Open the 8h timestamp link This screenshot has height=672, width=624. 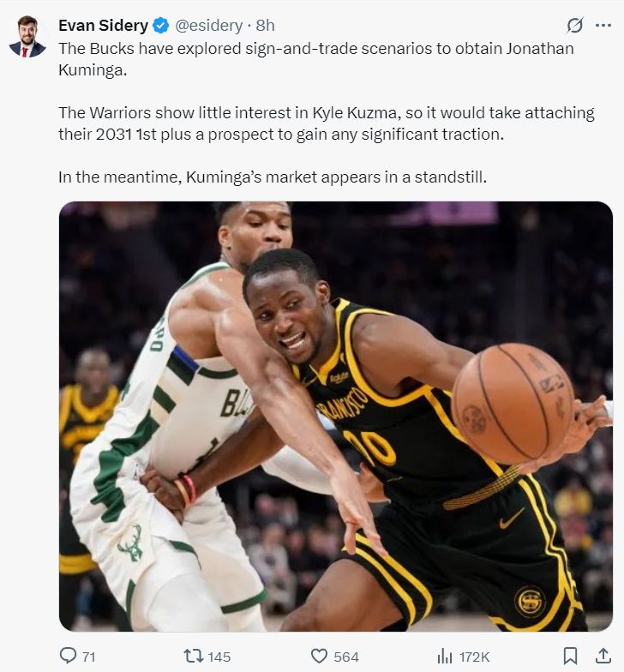pyautogui.click(x=266, y=26)
